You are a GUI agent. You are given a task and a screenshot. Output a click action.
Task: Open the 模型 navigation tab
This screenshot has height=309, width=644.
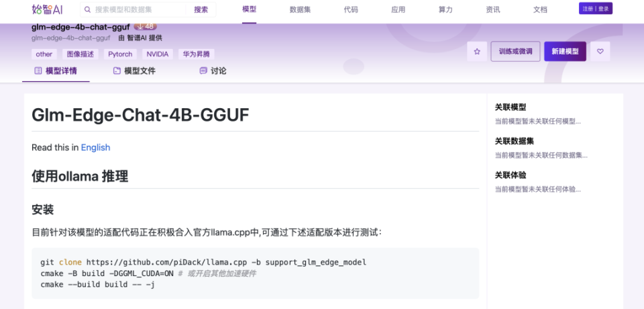(x=250, y=9)
